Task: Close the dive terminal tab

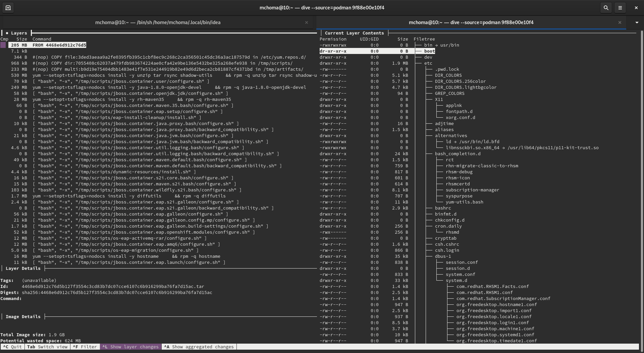Action: 620,22
